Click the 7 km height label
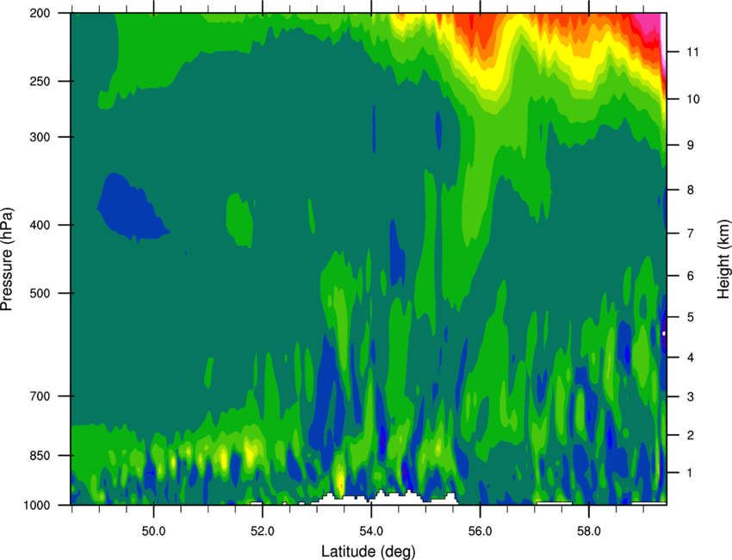The height and width of the screenshot is (560, 732). 691,233
